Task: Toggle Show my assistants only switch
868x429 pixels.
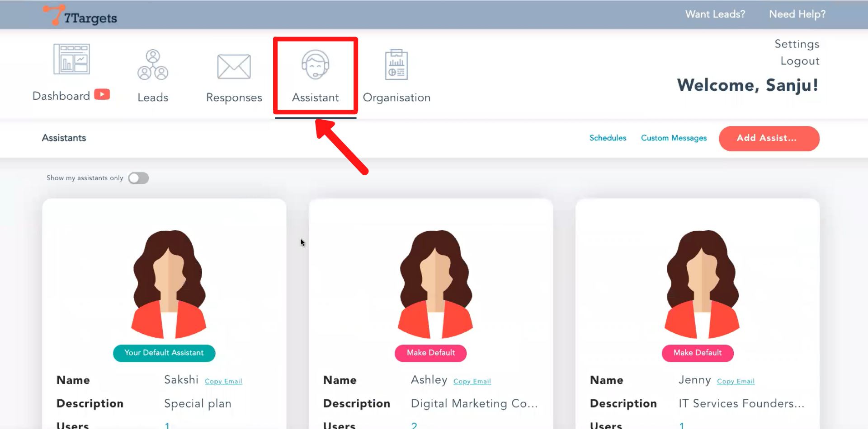Action: tap(138, 178)
